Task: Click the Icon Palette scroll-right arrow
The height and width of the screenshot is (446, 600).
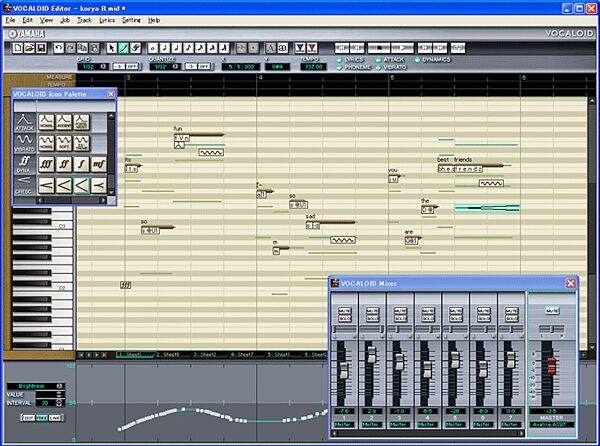Action: pyautogui.click(x=103, y=200)
